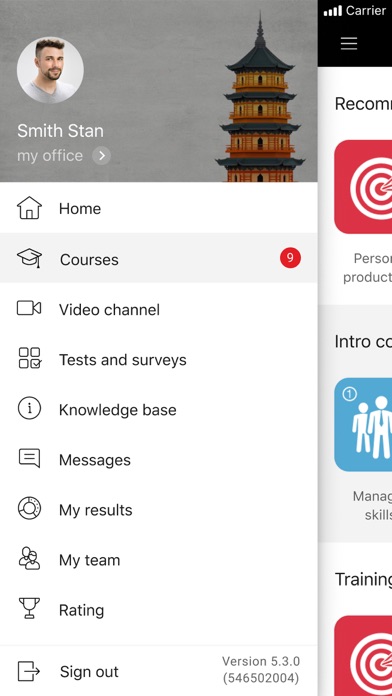Image resolution: width=392 pixels, height=696 pixels.
Task: Tap the red badge showing 9
Action: pos(290,258)
